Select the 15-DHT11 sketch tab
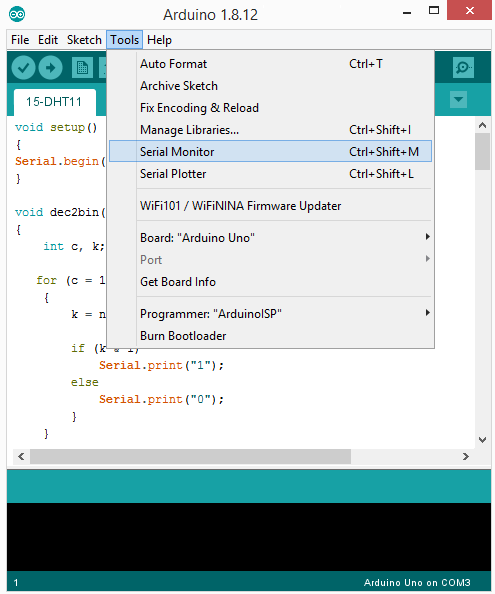Viewport: 495px width, 594px height. (54, 102)
